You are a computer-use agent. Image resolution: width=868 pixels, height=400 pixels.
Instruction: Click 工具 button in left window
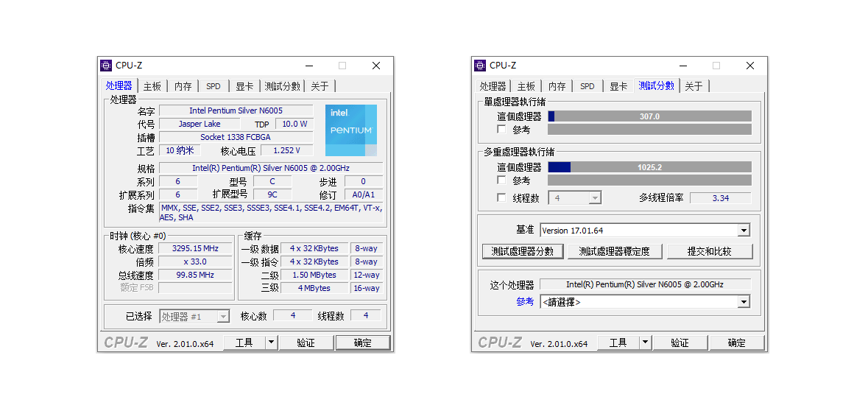click(244, 343)
